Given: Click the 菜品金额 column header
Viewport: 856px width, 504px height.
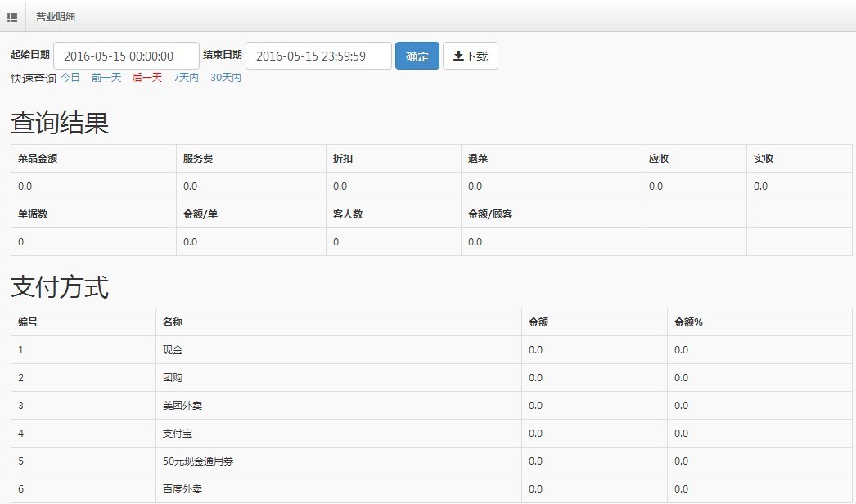Looking at the screenshot, I should pos(38,159).
